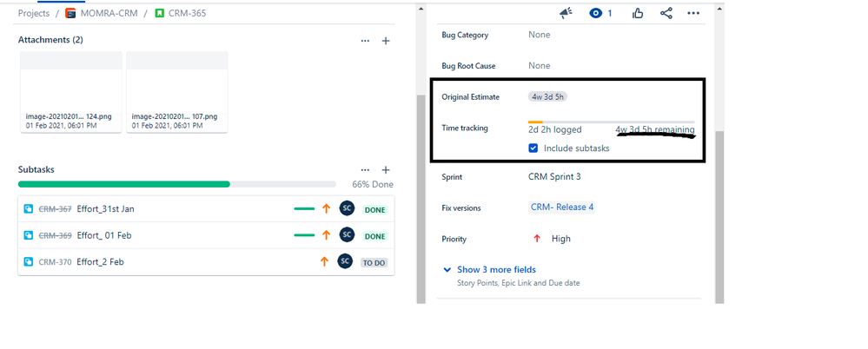Open attachment thumbnail ending 107.png
This screenshot has height=349, width=868.
[177, 92]
